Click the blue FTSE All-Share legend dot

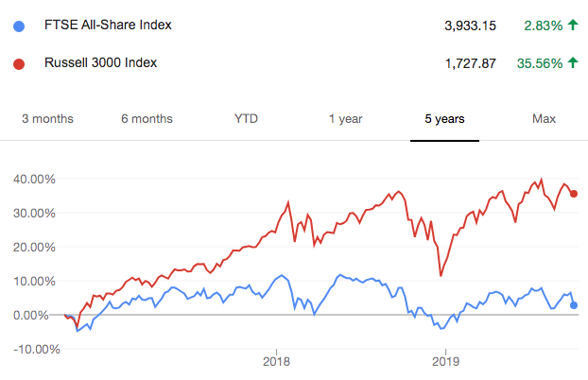(x=20, y=26)
